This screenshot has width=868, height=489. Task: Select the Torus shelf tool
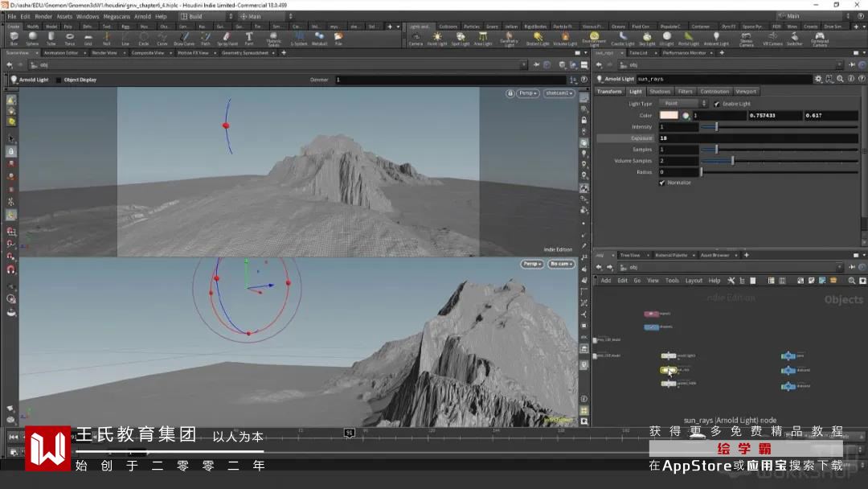coord(70,39)
